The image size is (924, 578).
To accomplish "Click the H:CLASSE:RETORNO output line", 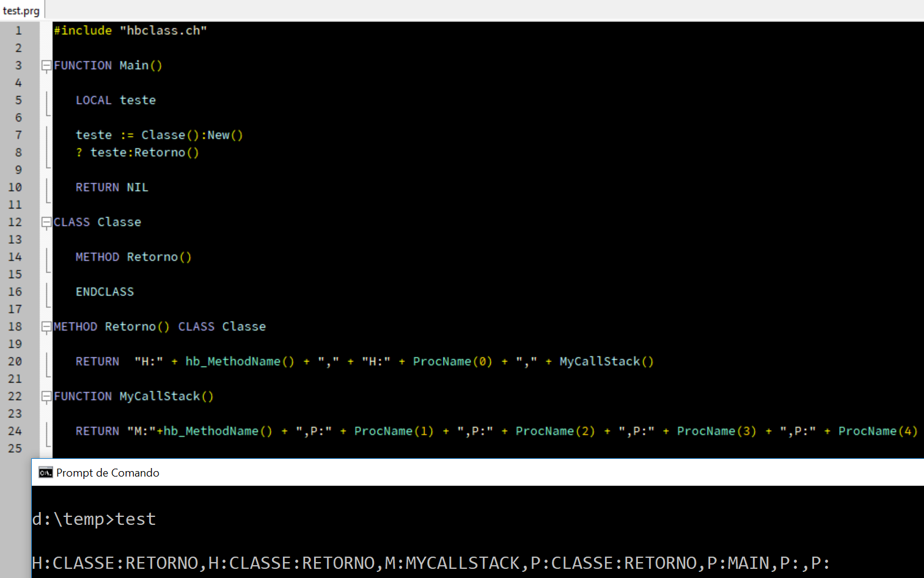I will click(431, 563).
